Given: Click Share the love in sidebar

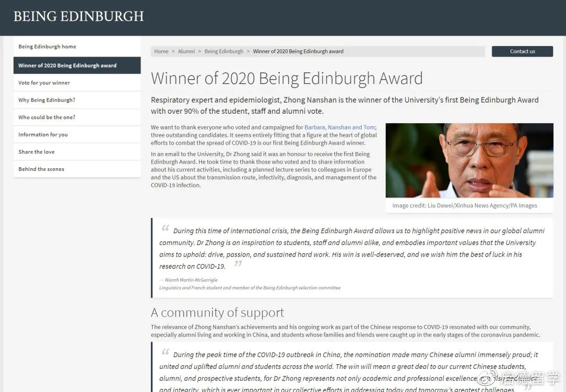Looking at the screenshot, I should 36,152.
